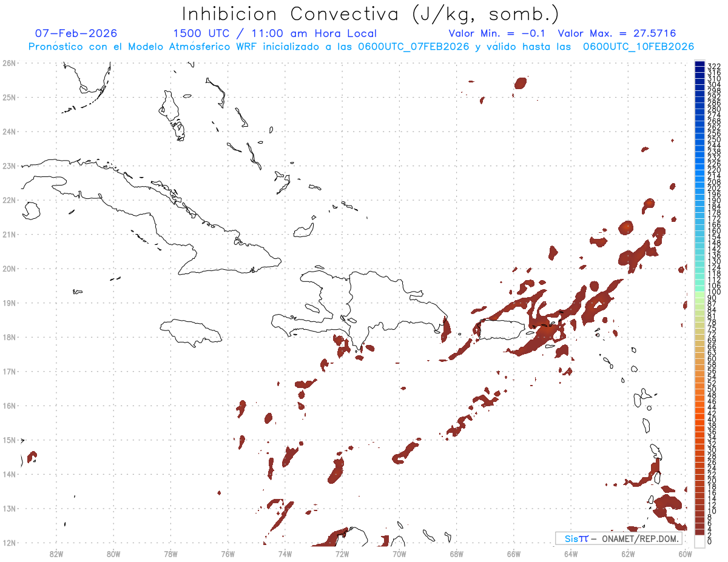
Task: Click the '62W' longitude label
Action: (627, 554)
